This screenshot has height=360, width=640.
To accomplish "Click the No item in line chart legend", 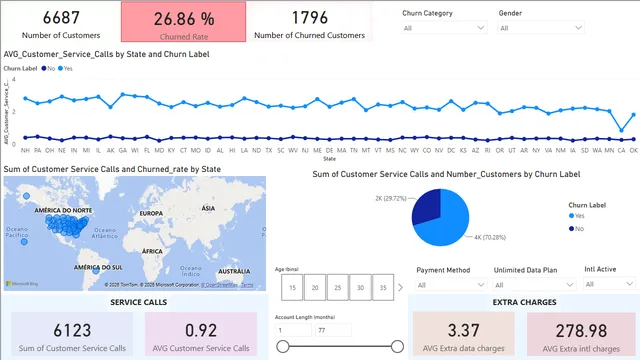I will [x=48, y=68].
